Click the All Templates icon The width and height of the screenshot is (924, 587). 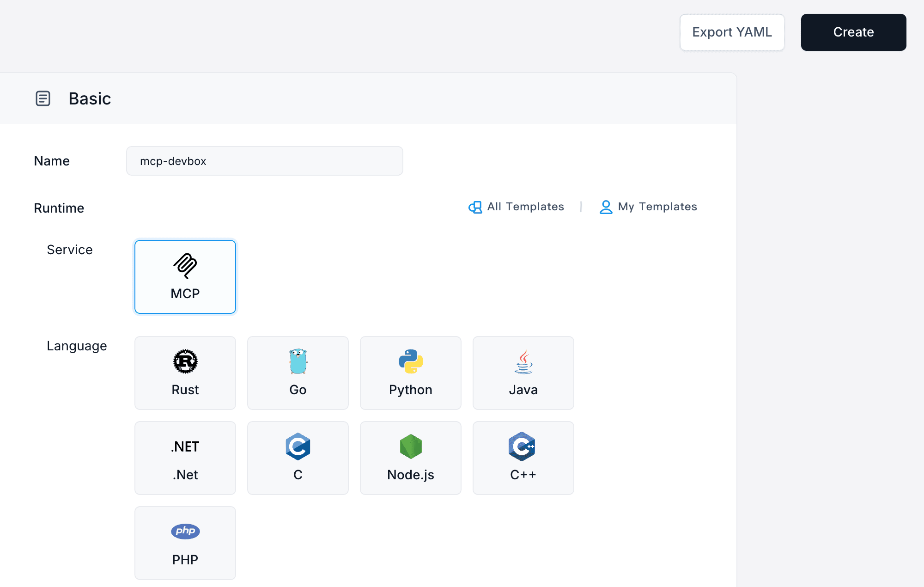[x=475, y=207]
